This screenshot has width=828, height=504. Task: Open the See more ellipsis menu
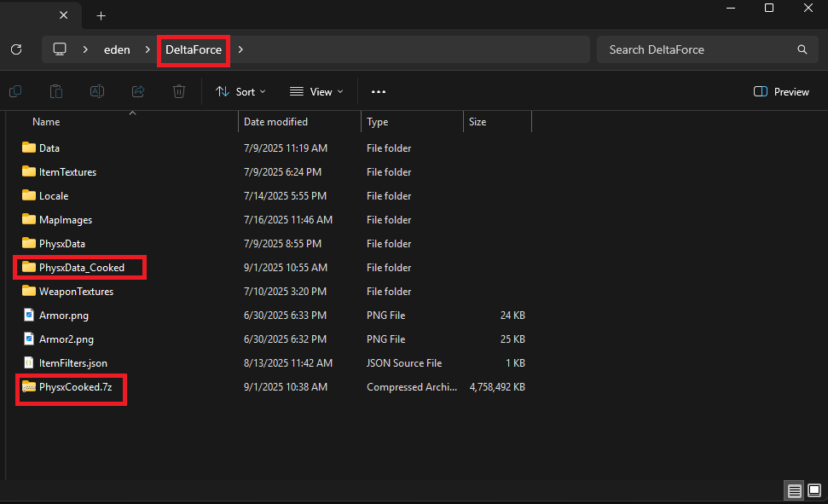click(x=379, y=91)
